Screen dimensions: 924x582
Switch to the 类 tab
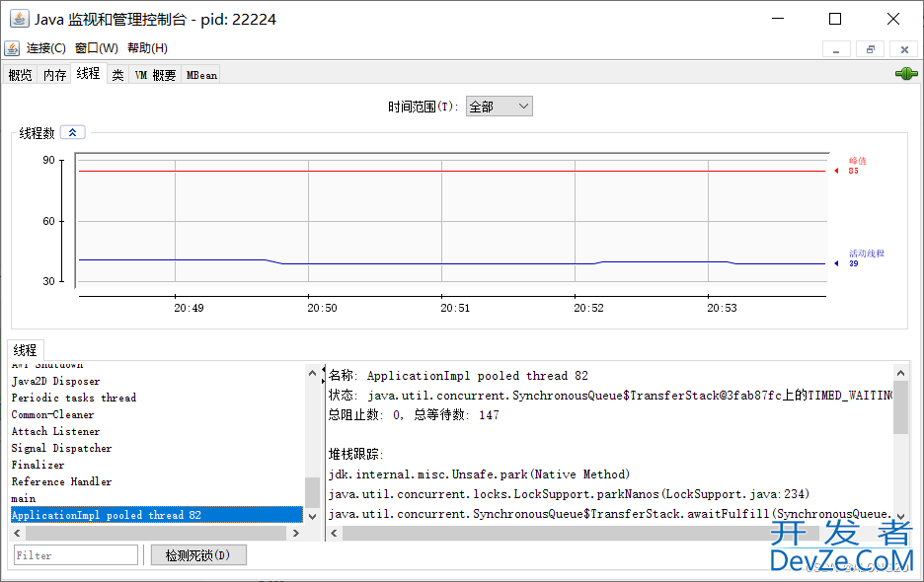tap(117, 75)
